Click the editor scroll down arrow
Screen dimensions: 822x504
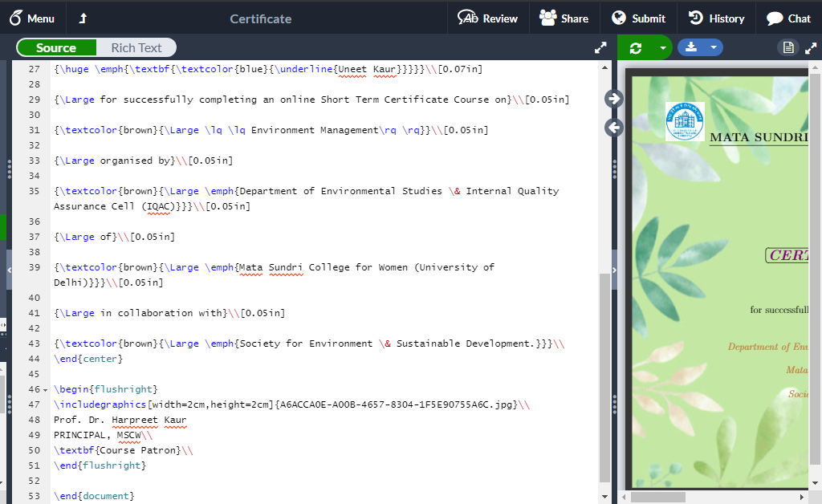(604, 497)
